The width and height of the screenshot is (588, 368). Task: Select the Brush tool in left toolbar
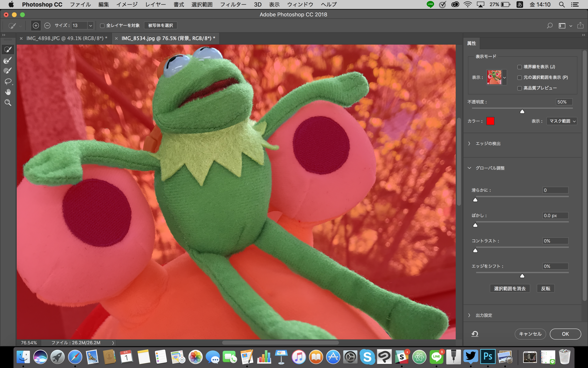(x=8, y=71)
